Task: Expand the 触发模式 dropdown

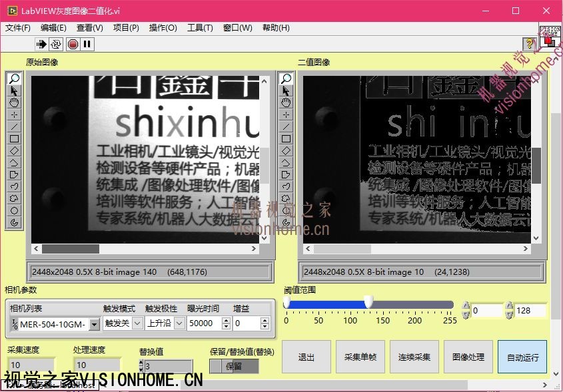Action: point(137,323)
